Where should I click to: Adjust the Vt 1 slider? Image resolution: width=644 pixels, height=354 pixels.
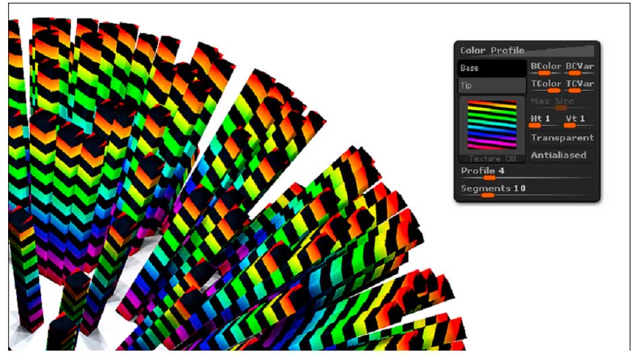click(x=579, y=120)
